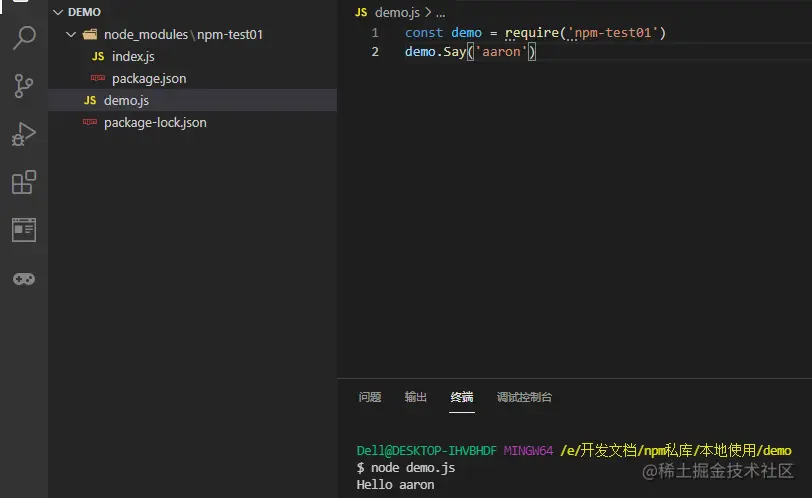Image resolution: width=812 pixels, height=498 pixels.
Task: Click the JS icon in the breadcrumb
Action: pos(361,12)
